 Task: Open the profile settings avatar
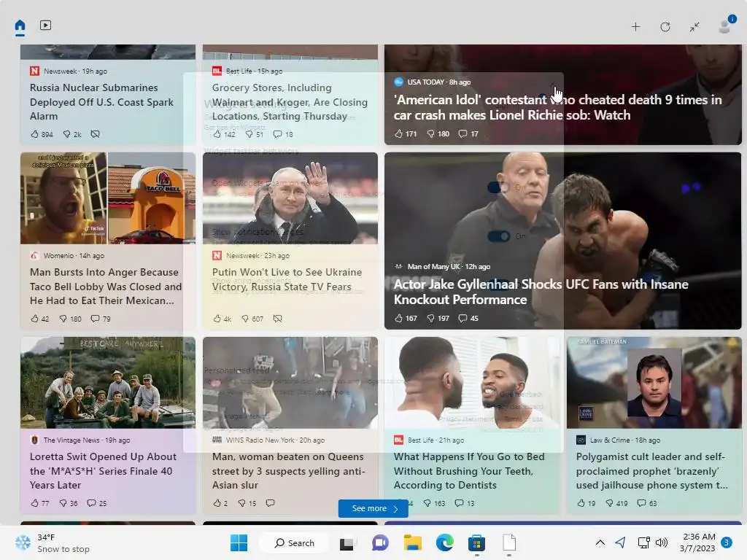point(726,26)
